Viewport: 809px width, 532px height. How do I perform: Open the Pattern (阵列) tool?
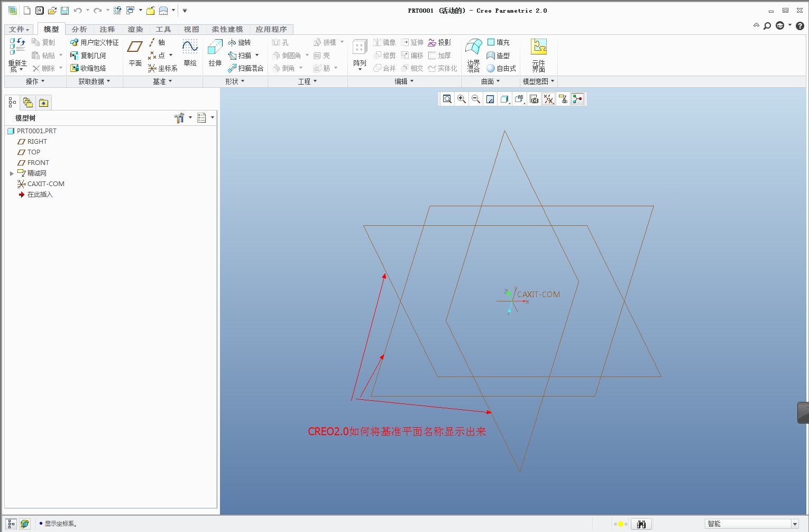tap(360, 54)
